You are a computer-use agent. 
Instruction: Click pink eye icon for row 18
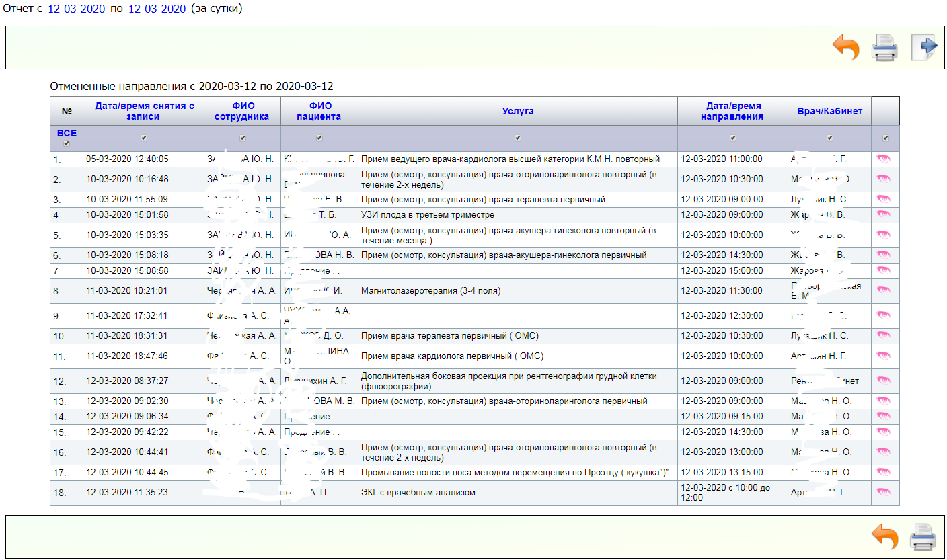[x=884, y=492]
